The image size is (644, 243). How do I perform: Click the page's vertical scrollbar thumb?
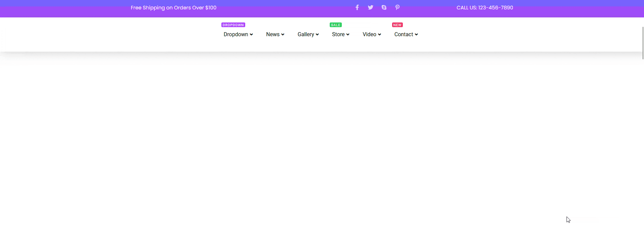[643, 43]
